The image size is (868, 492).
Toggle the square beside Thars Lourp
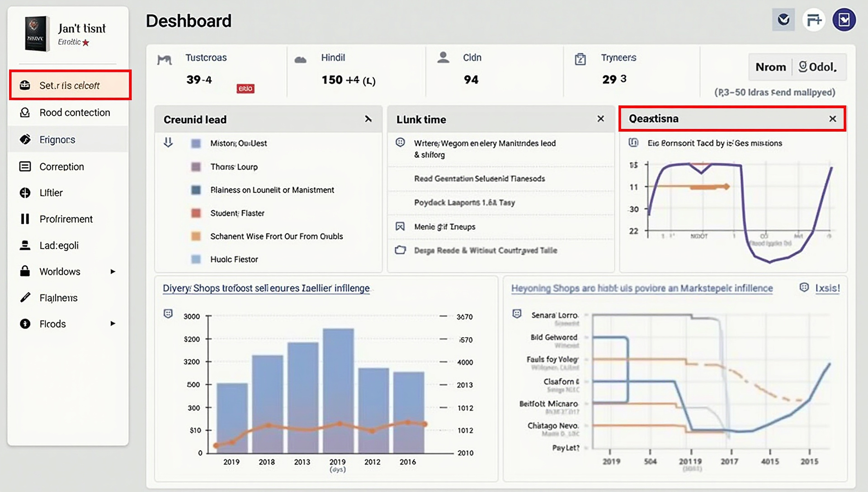coord(196,167)
